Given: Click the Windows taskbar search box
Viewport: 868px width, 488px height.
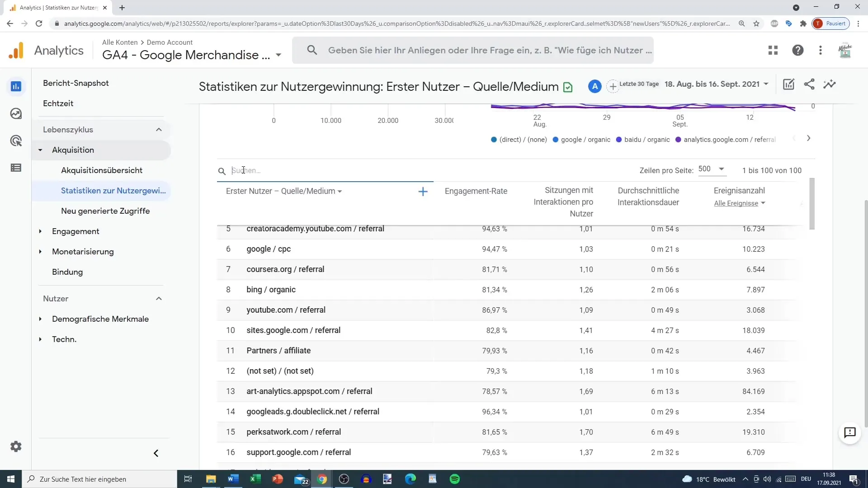Looking at the screenshot, I should point(99,479).
